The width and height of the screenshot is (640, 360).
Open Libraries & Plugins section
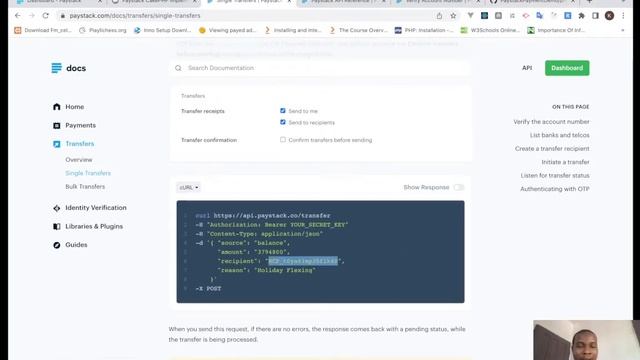(94, 227)
